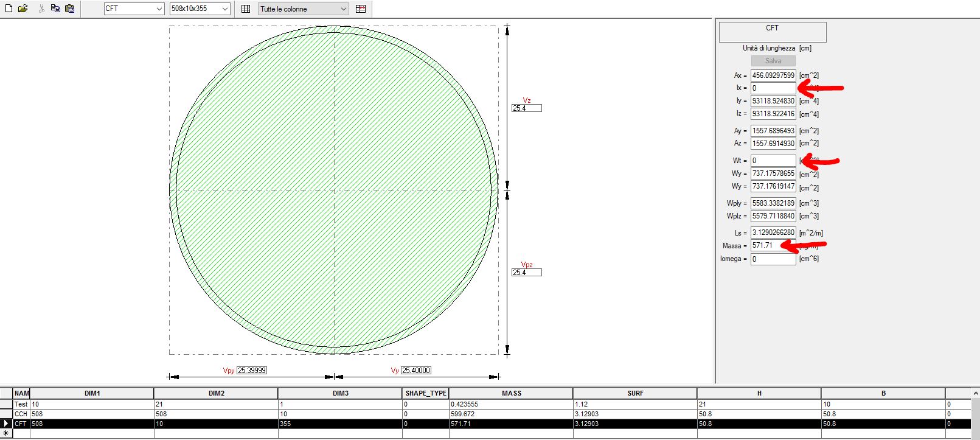The height and width of the screenshot is (440, 980).
Task: Click the MASS cell 571.71 in CFT row
Action: (511, 424)
